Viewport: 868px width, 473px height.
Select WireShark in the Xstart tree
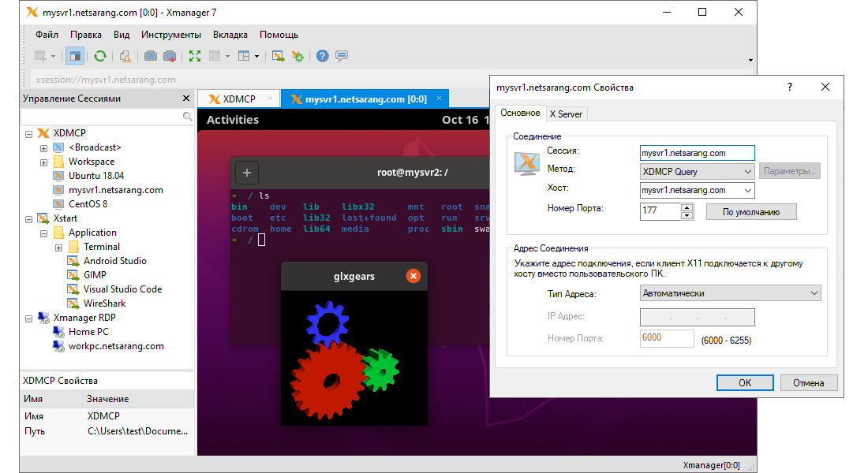coord(104,304)
